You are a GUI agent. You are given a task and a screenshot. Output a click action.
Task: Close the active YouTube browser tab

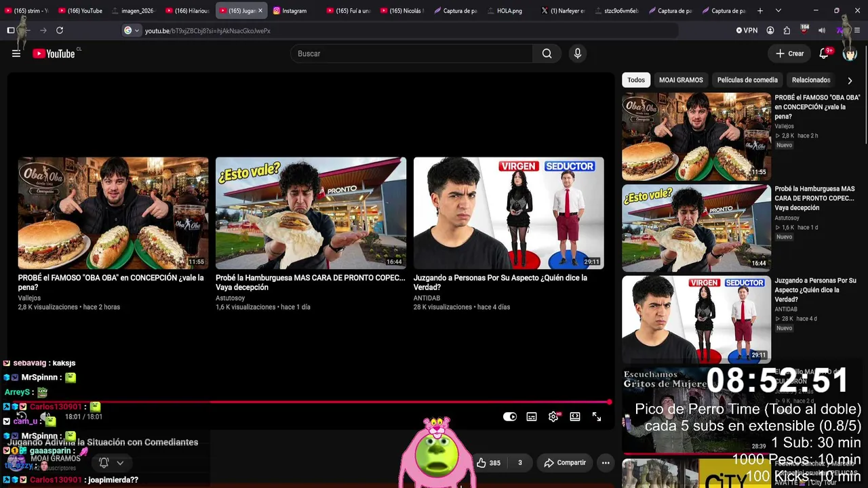(x=260, y=11)
